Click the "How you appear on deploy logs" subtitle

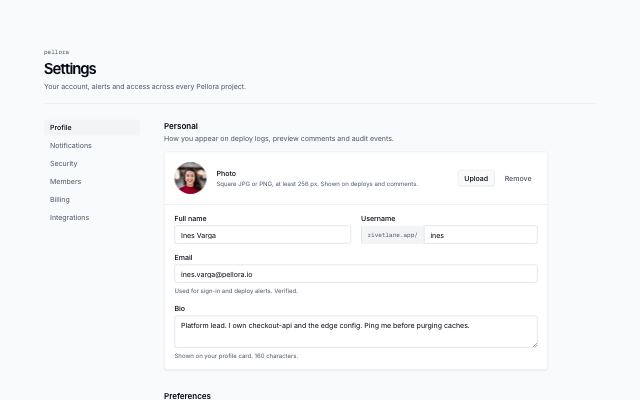click(x=279, y=139)
